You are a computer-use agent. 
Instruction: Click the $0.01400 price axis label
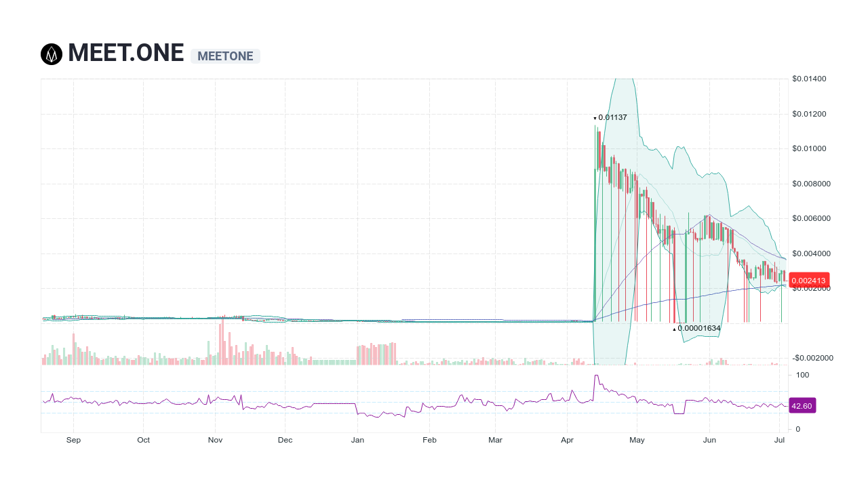(809, 79)
